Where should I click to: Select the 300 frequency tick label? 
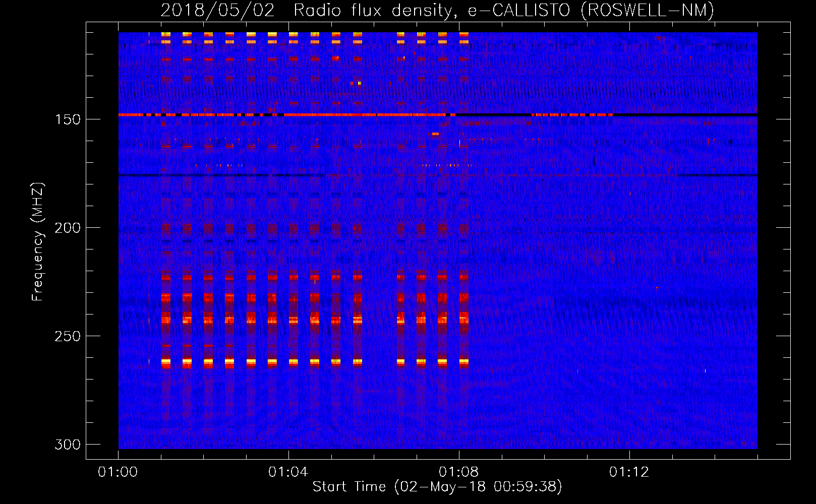tap(67, 445)
